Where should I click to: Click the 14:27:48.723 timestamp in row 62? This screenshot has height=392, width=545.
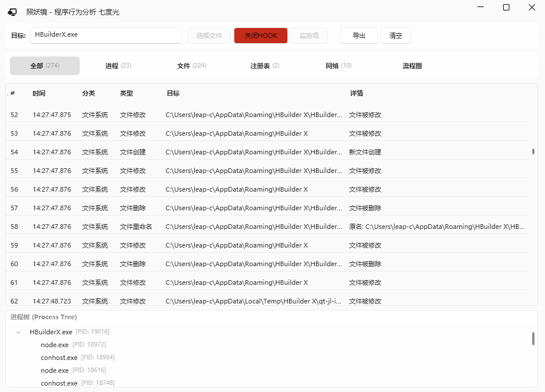(52, 301)
